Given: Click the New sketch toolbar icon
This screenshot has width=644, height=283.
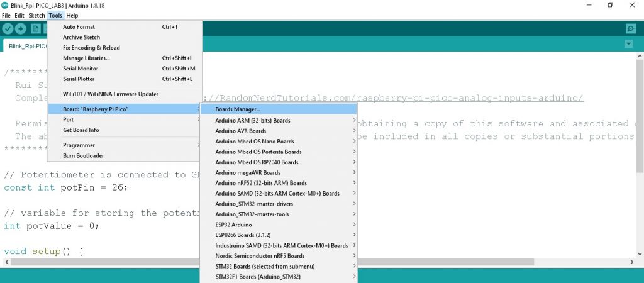Looking at the screenshot, I should [x=36, y=29].
